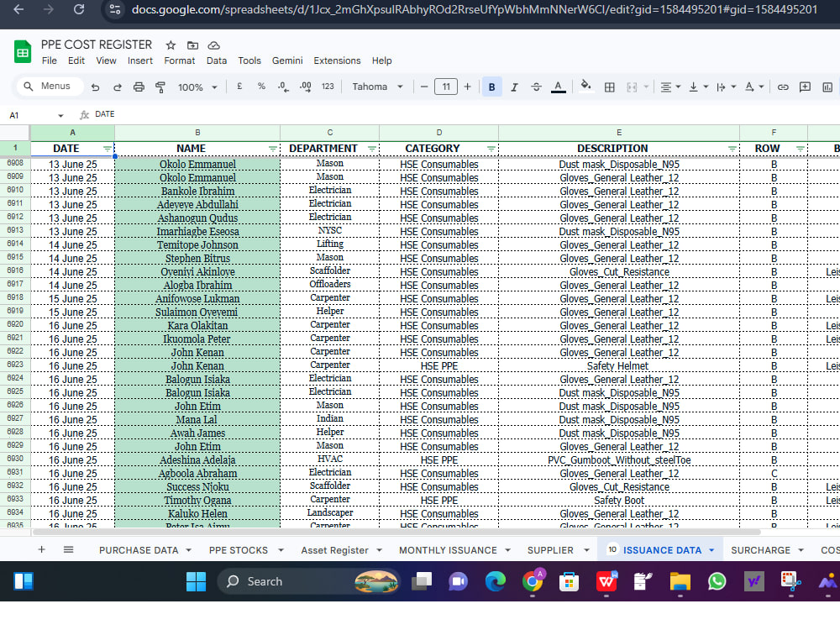Open the Data menu
This screenshot has width=840, height=630.
tap(217, 60)
